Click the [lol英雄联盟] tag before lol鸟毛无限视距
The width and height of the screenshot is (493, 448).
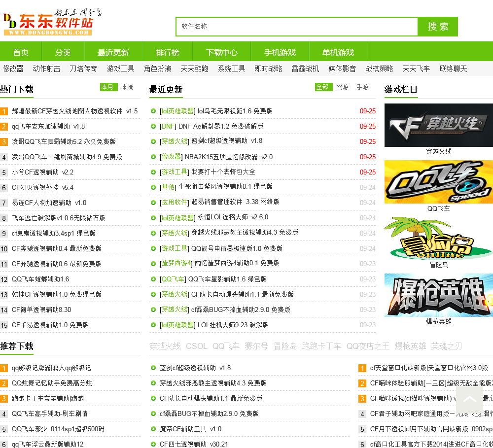point(177,111)
